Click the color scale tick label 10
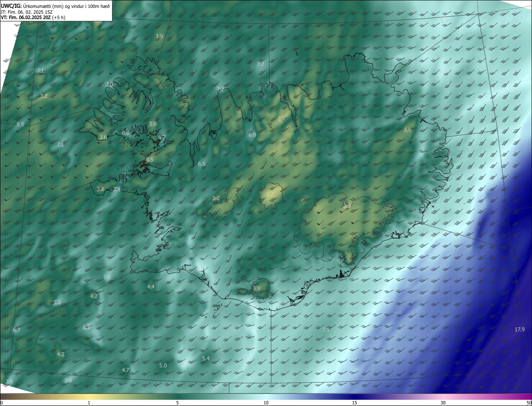Screen dimensions: 532x406 point(266,403)
